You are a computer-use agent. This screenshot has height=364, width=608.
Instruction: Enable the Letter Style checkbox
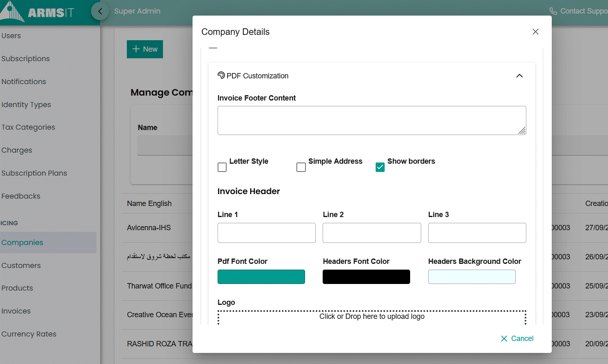pyautogui.click(x=222, y=167)
